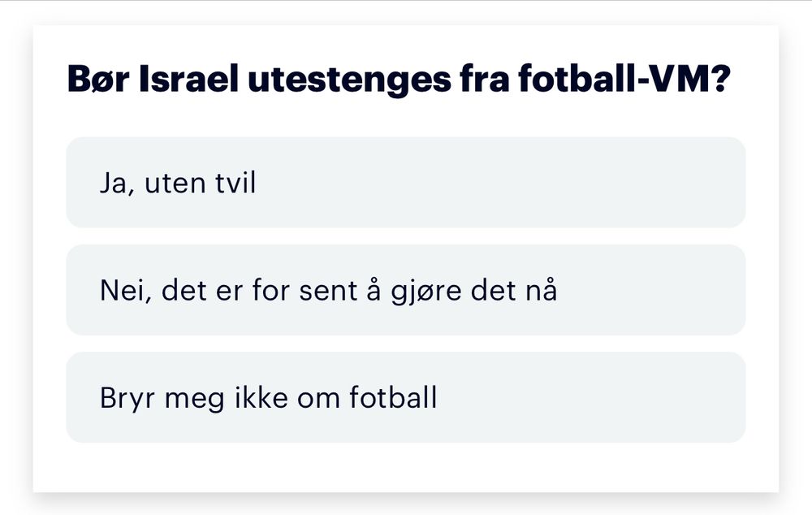Click 'Nei,' at the start of the second option
Screen dimensions: 812x515
tap(126, 291)
